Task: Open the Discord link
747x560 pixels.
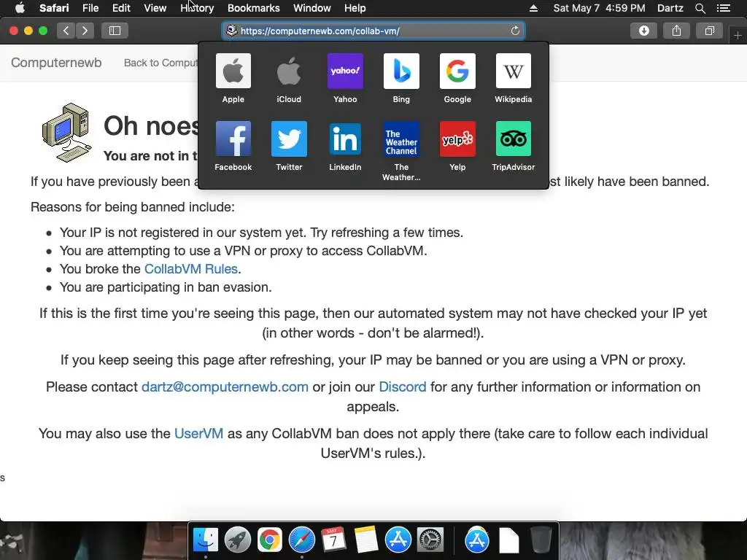Action: [x=403, y=386]
